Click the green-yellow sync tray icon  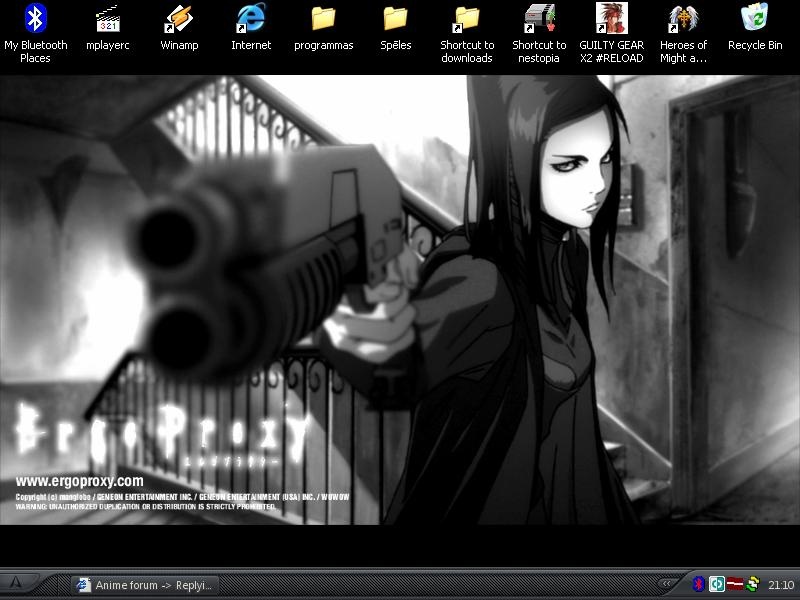(x=753, y=584)
